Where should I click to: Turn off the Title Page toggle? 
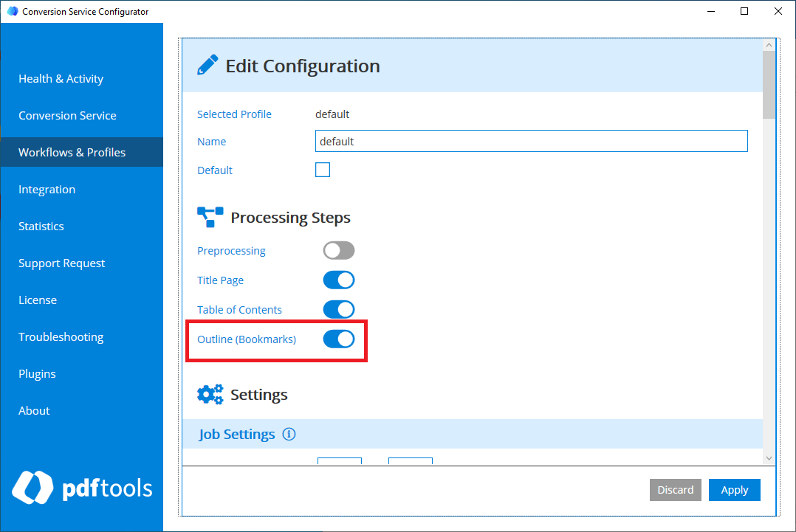click(339, 280)
